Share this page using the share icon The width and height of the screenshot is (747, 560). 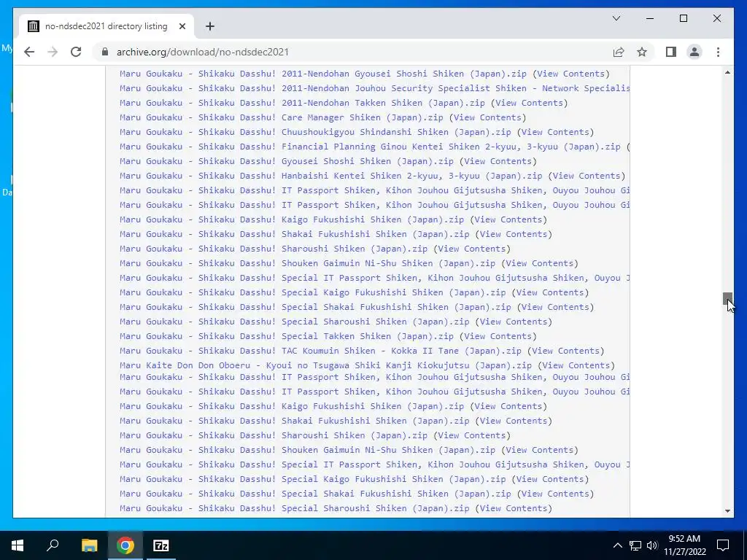619,52
